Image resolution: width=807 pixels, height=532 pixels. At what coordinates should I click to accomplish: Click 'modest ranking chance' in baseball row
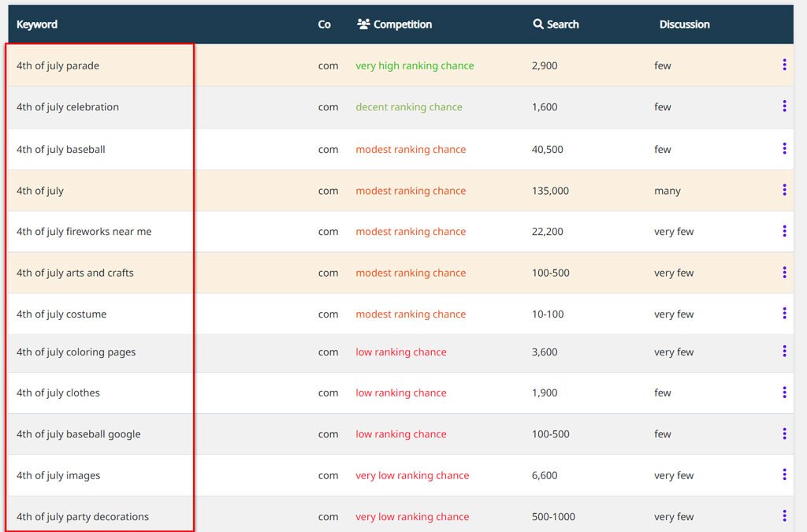(411, 150)
